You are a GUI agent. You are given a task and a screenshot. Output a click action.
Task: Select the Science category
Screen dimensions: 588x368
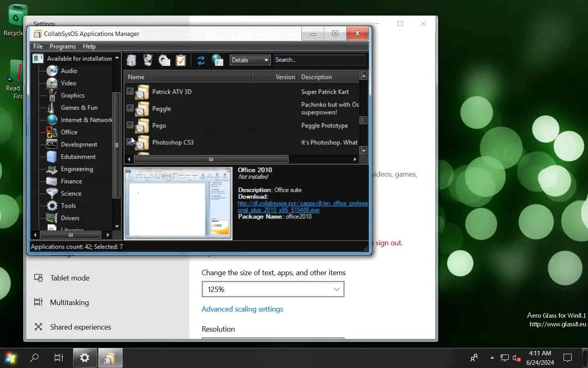71,193
